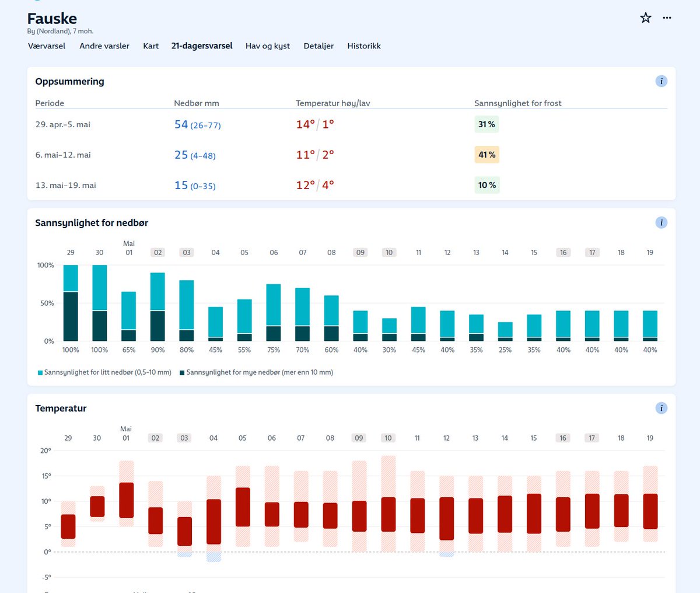Viewport: 700px width, 593px height.
Task: Click the highlighted date label 02 in nedbør chart
Action: coord(157,252)
